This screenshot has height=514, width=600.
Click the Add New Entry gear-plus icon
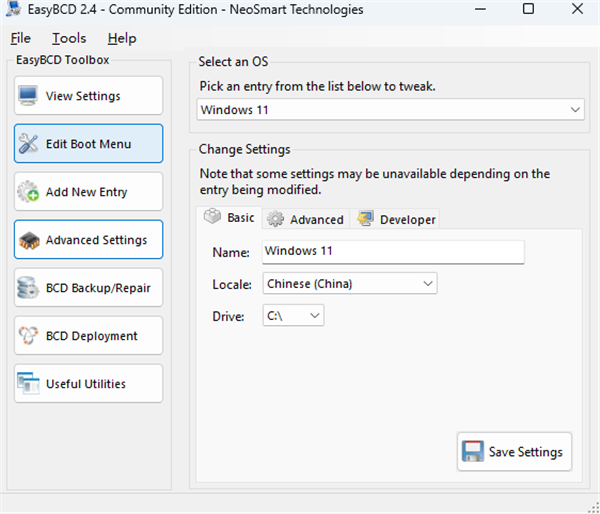[28, 192]
